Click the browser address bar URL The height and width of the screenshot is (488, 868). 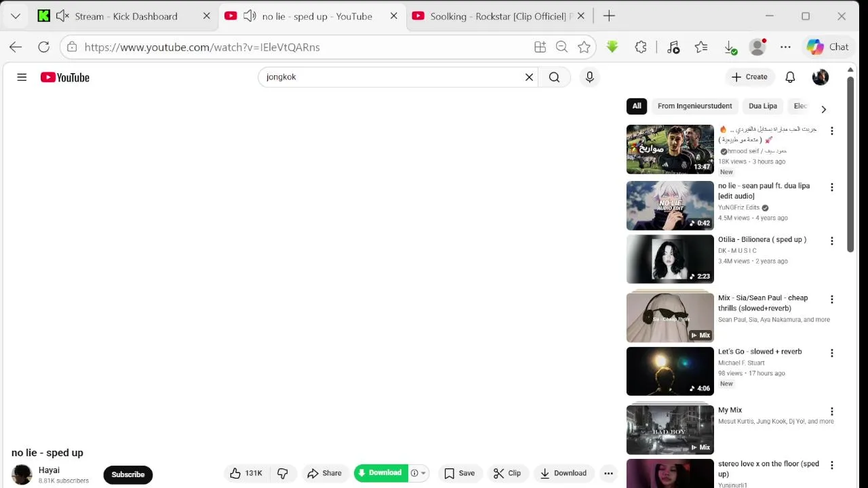coord(202,47)
